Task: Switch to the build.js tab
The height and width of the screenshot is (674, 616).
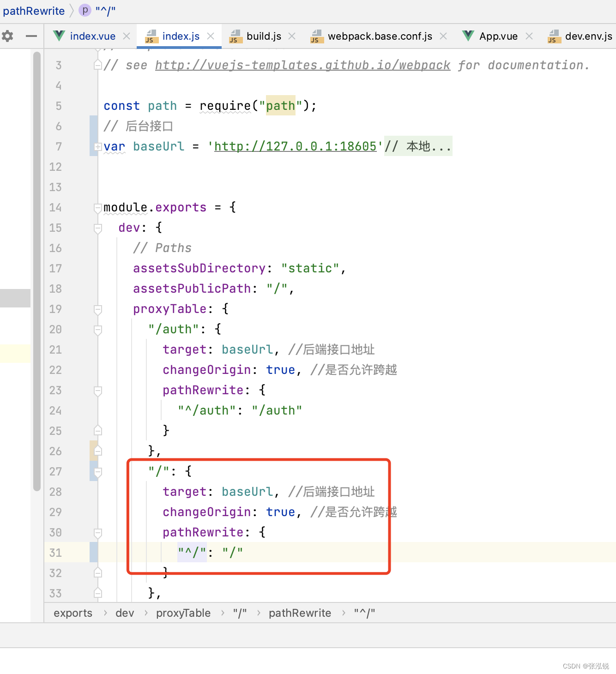Action: 264,36
